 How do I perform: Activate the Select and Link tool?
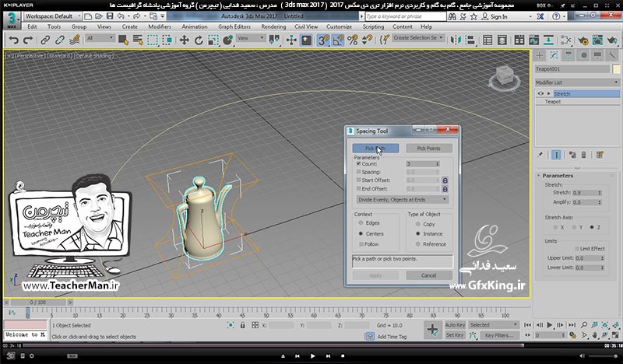pos(45,40)
